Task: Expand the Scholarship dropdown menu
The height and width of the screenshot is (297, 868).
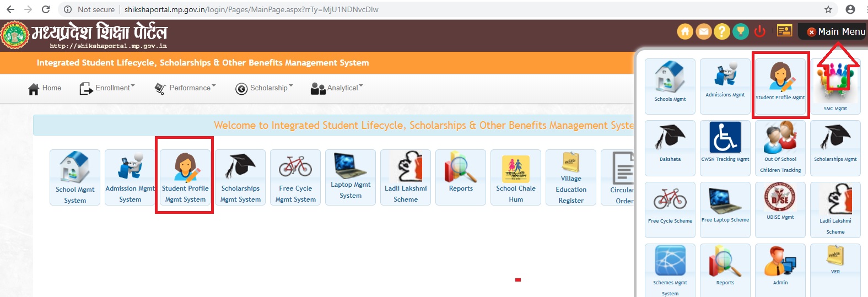Action: (264, 88)
